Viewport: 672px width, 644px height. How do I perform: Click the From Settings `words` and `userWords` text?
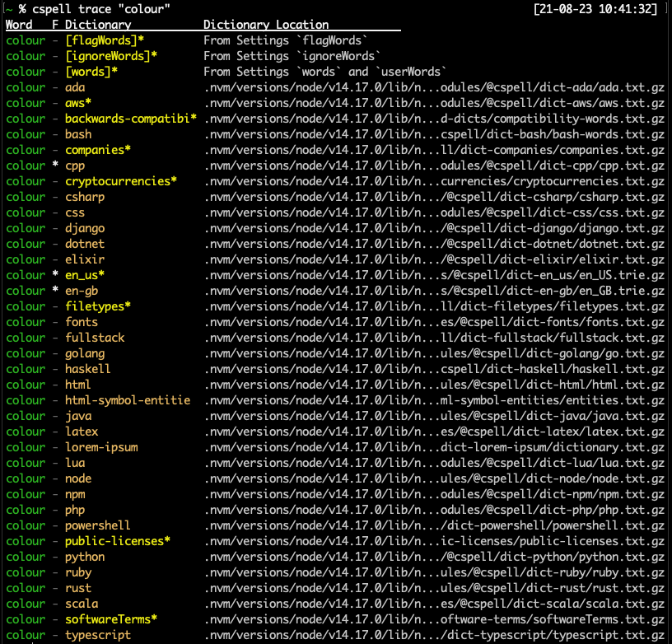(324, 72)
